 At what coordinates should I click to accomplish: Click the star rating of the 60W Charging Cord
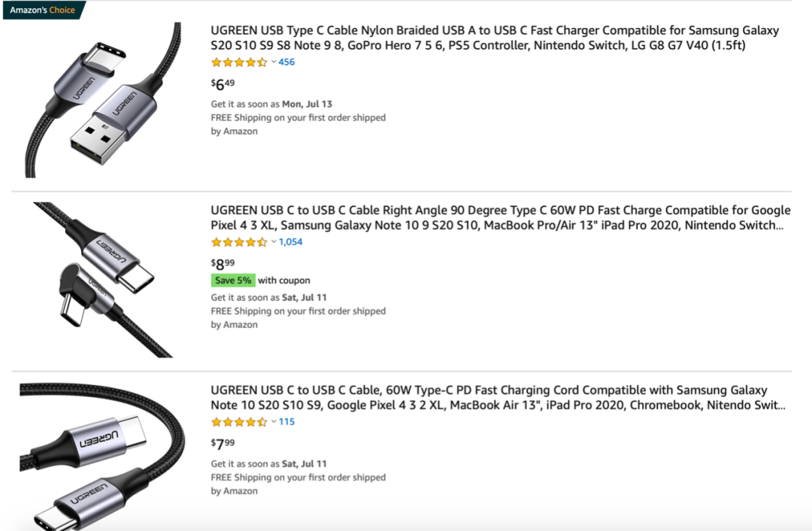click(239, 422)
